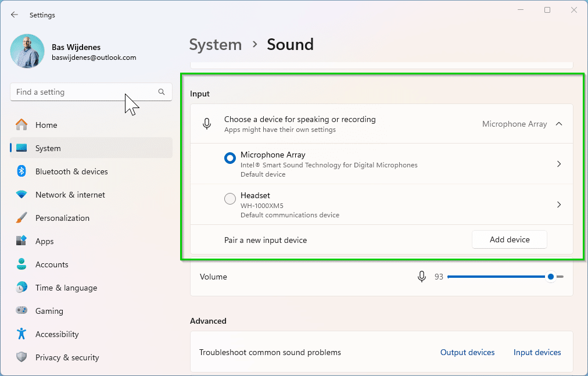
Task: Select the Headset radio button
Action: pyautogui.click(x=230, y=199)
